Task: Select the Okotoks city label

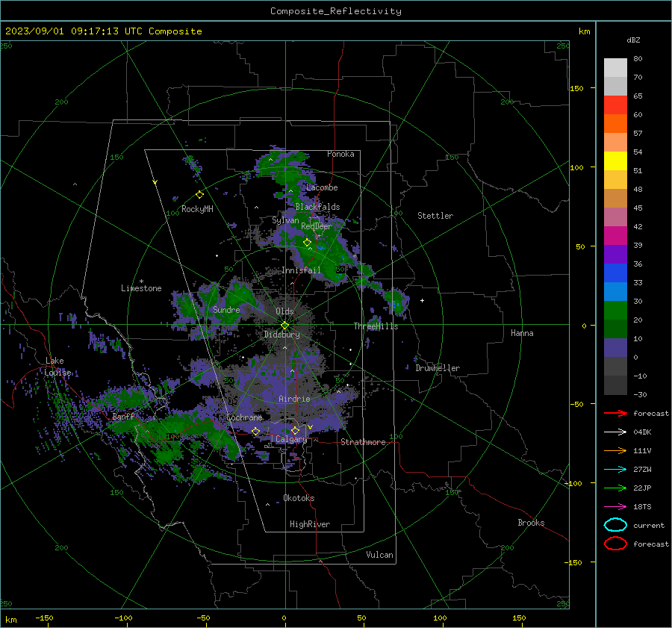Action: [299, 498]
